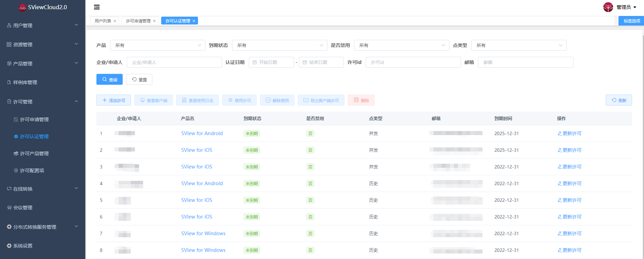Open 样例库管理 in the sidebar
The image size is (644, 259).
click(x=43, y=82)
